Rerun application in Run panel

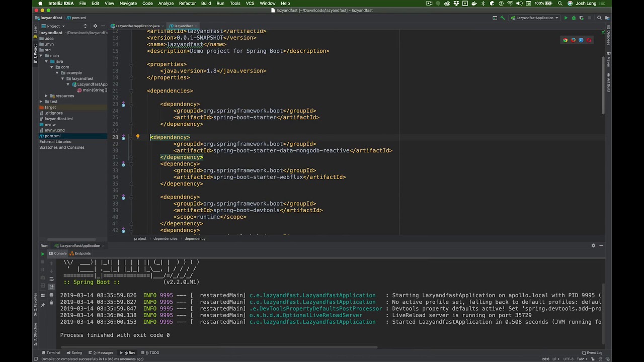tap(43, 253)
